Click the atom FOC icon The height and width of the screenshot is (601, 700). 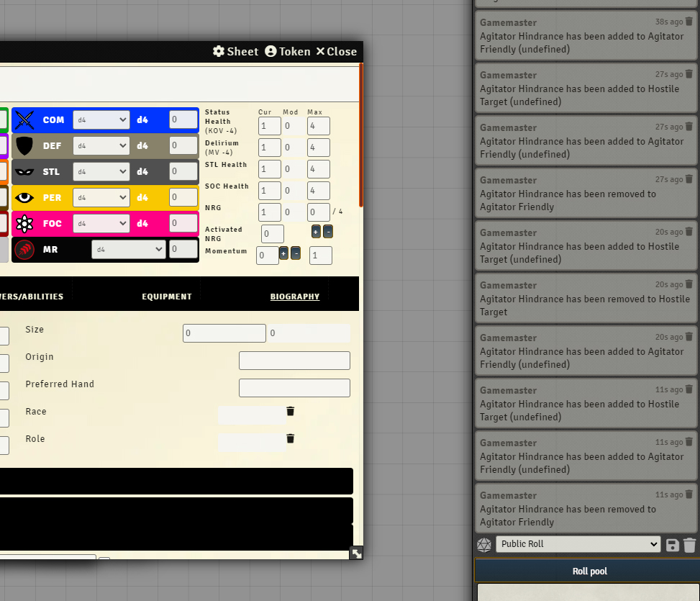(25, 224)
